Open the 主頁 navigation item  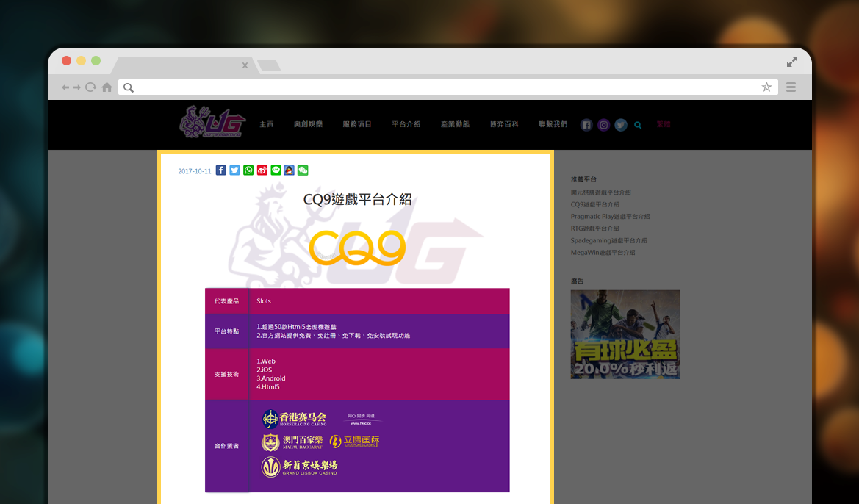tap(267, 124)
